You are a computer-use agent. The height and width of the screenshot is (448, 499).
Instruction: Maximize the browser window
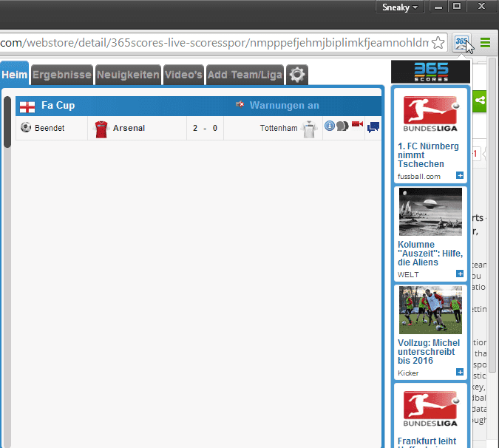(457, 7)
